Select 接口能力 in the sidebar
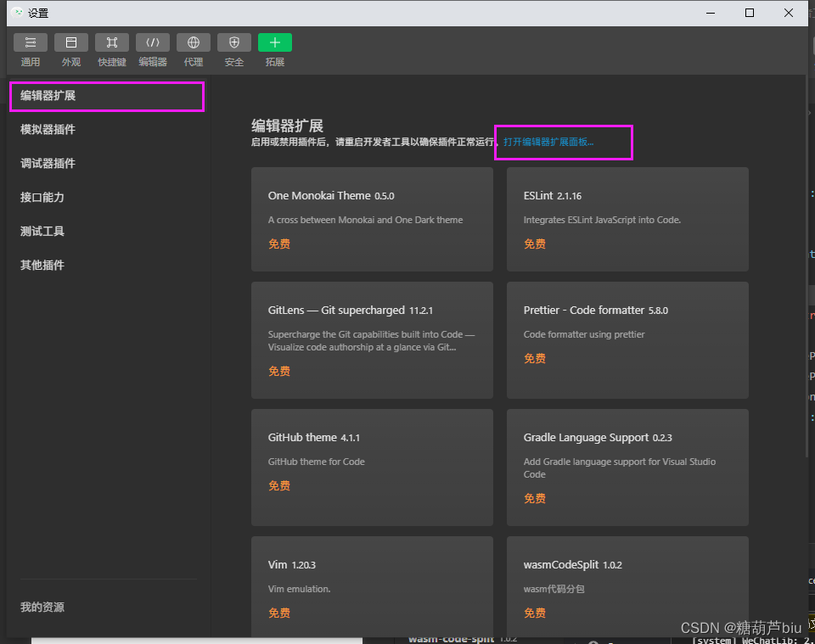The image size is (815, 644). [42, 198]
